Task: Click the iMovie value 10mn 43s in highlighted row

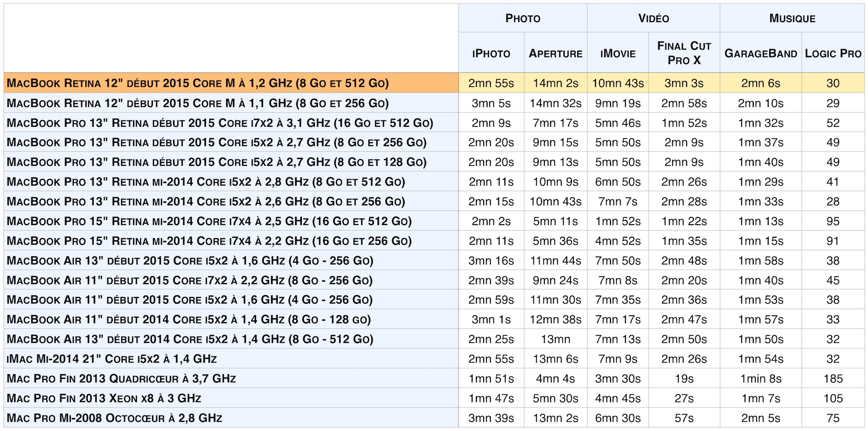Action: (x=618, y=83)
